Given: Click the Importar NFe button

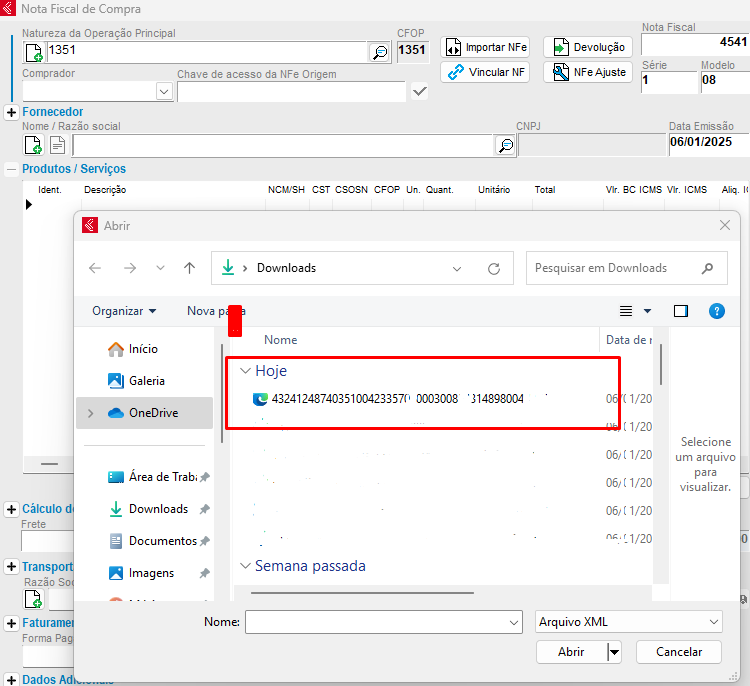Looking at the screenshot, I should point(485,47).
